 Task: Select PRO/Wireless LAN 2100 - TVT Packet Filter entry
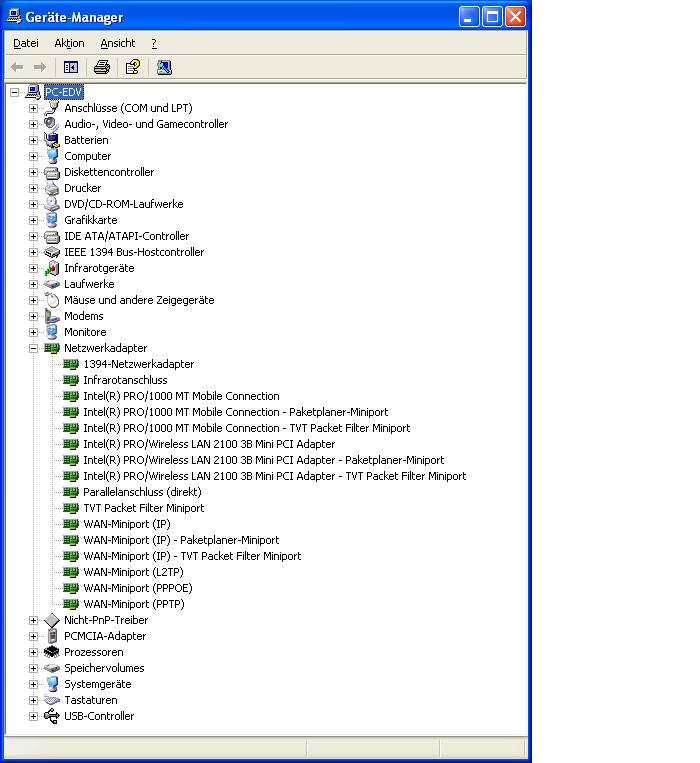pos(275,476)
